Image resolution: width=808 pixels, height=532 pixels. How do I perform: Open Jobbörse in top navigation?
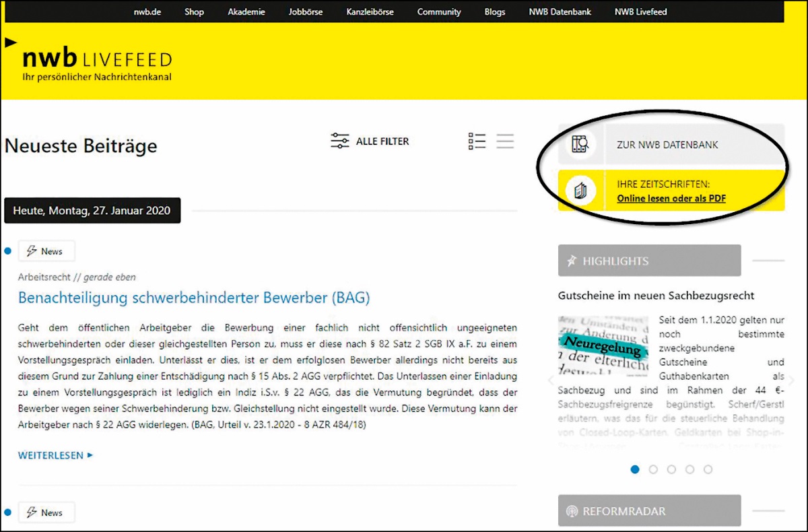click(306, 12)
